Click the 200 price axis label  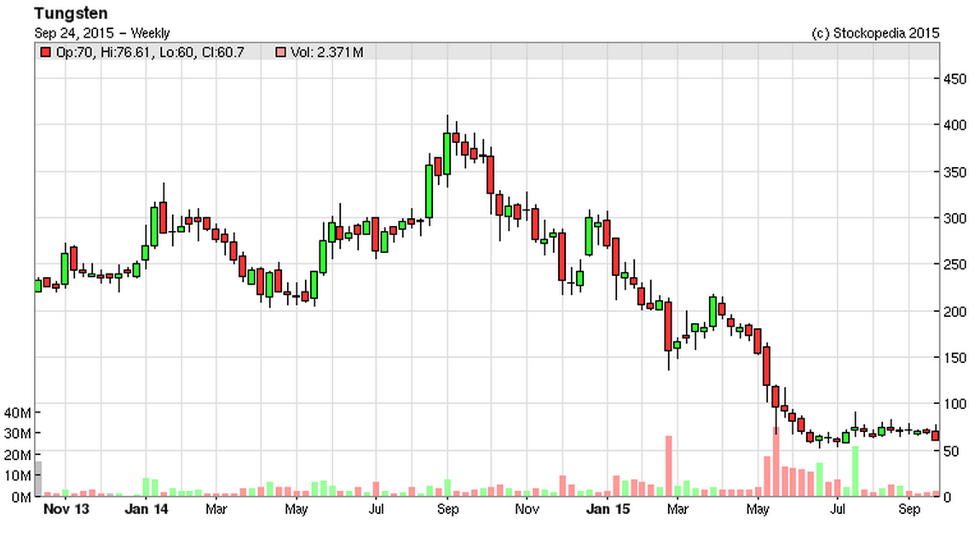(x=954, y=311)
